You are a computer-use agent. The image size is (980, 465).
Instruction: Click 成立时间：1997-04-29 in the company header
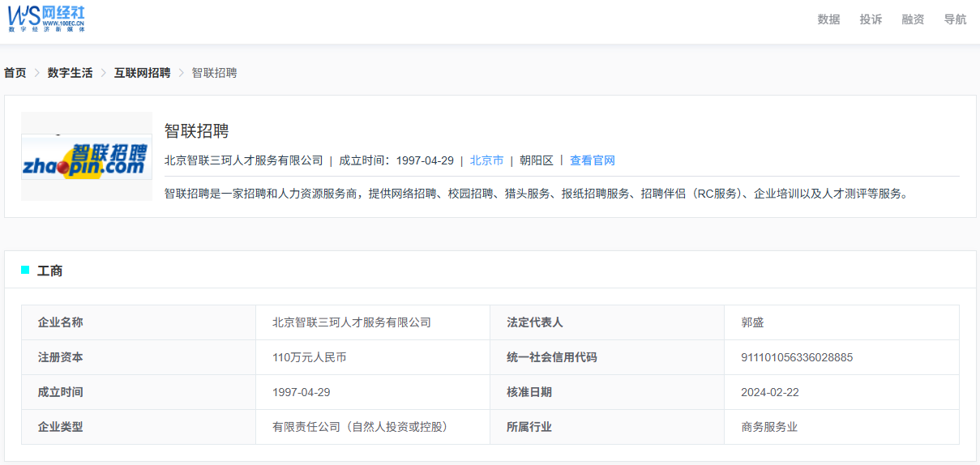coord(396,160)
